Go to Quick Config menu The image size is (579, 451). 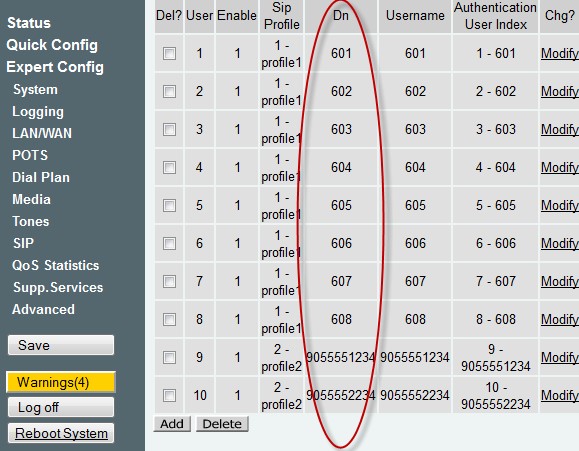point(52,45)
